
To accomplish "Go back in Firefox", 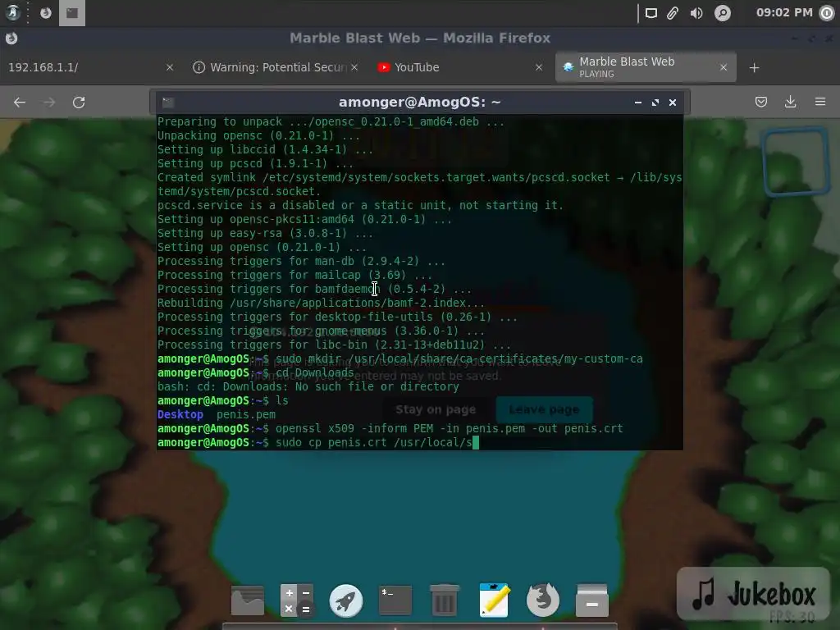I will 20,103.
